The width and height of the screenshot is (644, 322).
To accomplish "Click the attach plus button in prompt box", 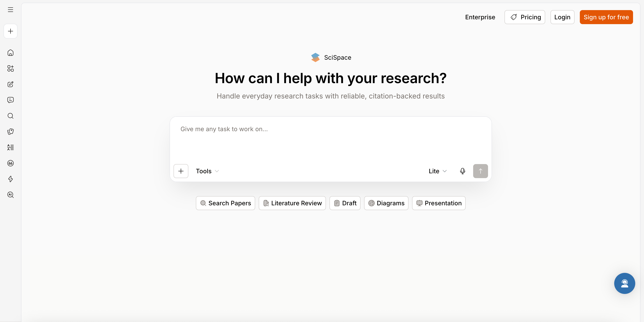I will coord(181,171).
